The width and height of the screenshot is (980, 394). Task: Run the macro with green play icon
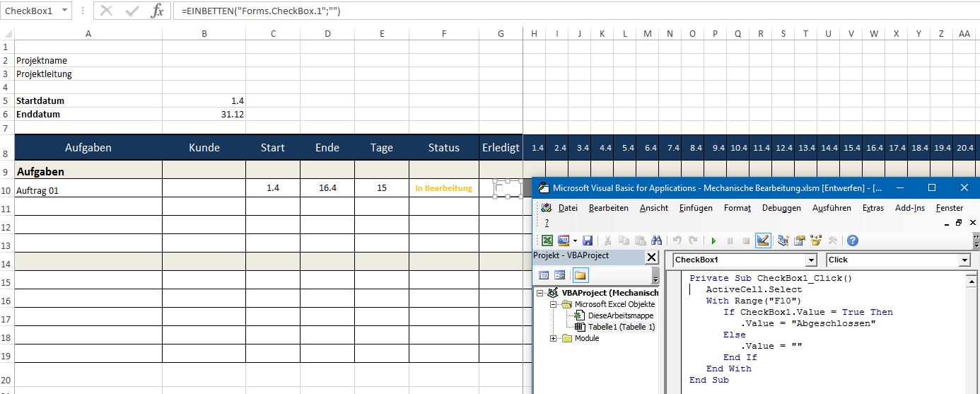pos(713,241)
